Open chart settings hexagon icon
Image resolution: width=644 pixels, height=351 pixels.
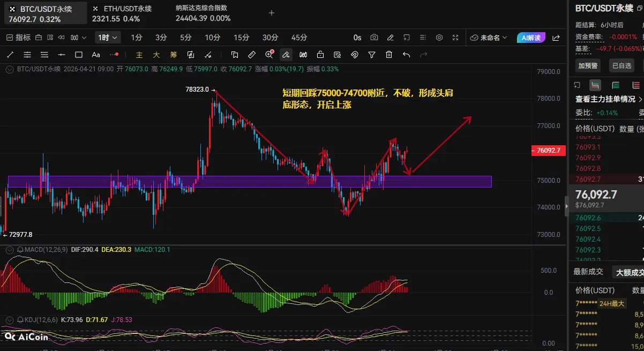coord(439,38)
